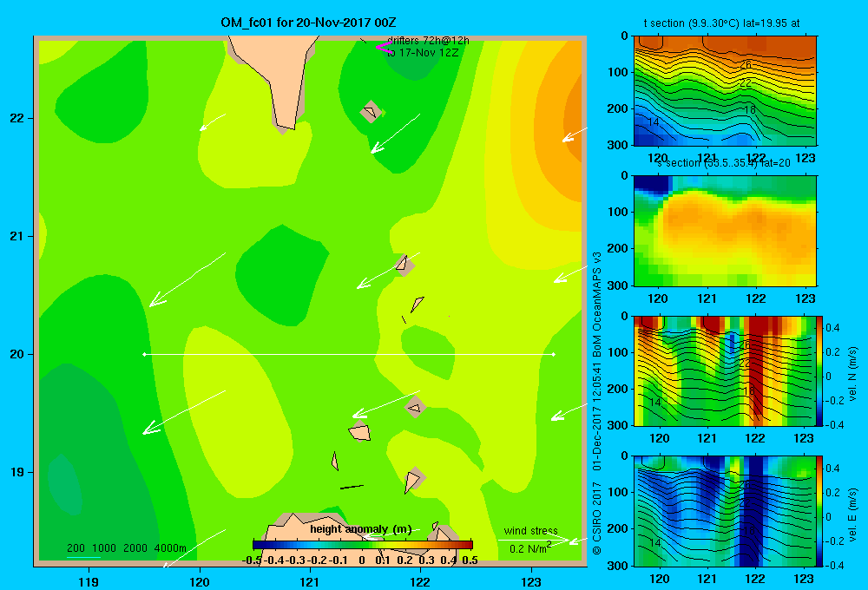Viewport: 868px width, 590px height.
Task: Click the 26 contour label in the temperature section
Action: pyautogui.click(x=745, y=65)
